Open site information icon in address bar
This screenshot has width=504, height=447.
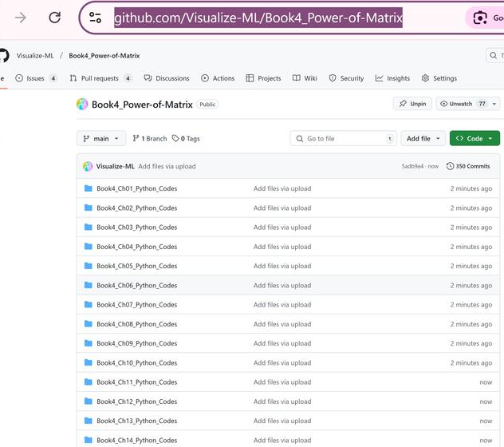point(95,18)
